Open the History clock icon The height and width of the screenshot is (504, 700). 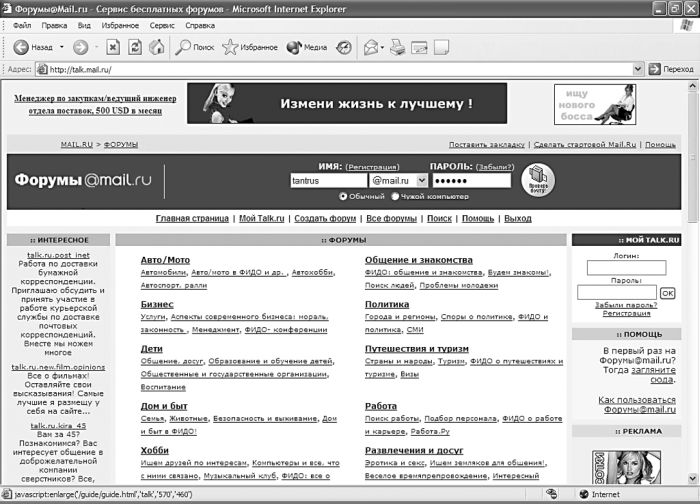[344, 47]
